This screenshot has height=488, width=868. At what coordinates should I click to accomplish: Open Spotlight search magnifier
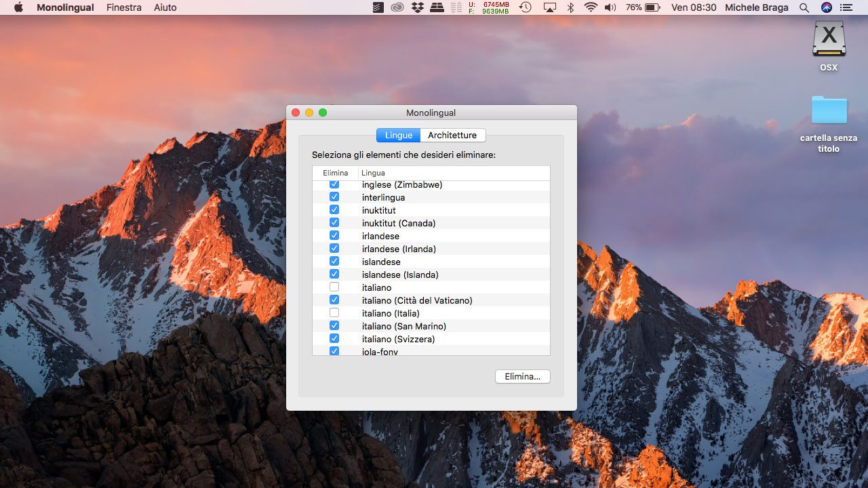coord(804,7)
